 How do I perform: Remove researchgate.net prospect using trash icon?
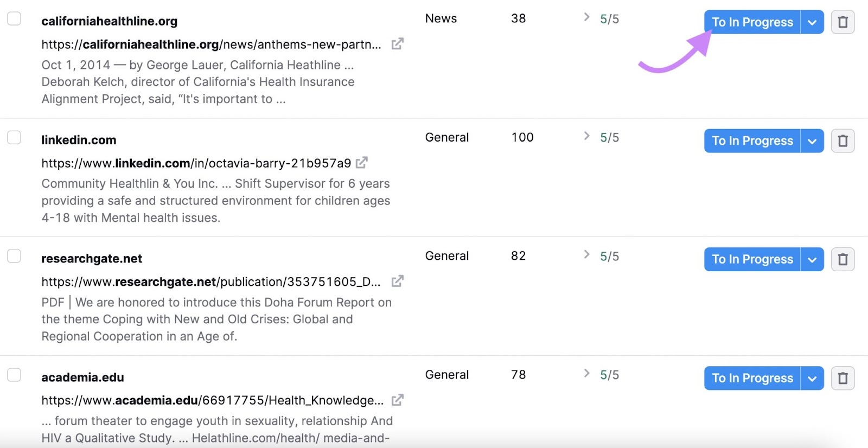point(843,259)
